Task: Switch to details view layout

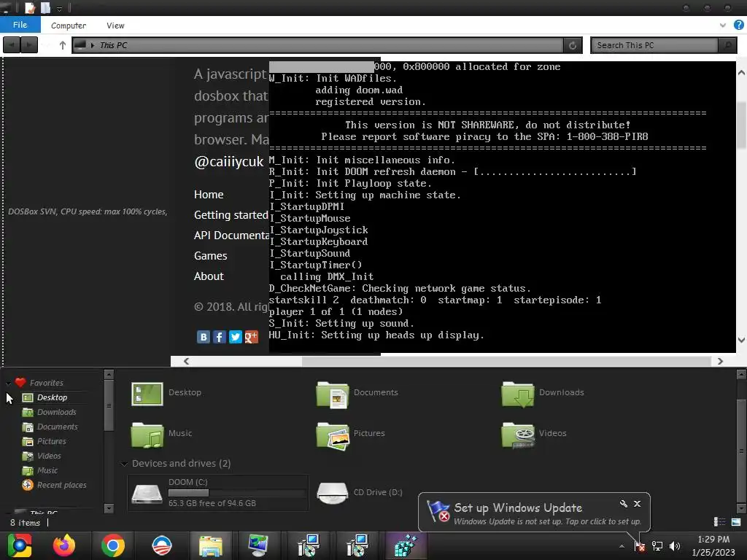Action: click(x=720, y=522)
